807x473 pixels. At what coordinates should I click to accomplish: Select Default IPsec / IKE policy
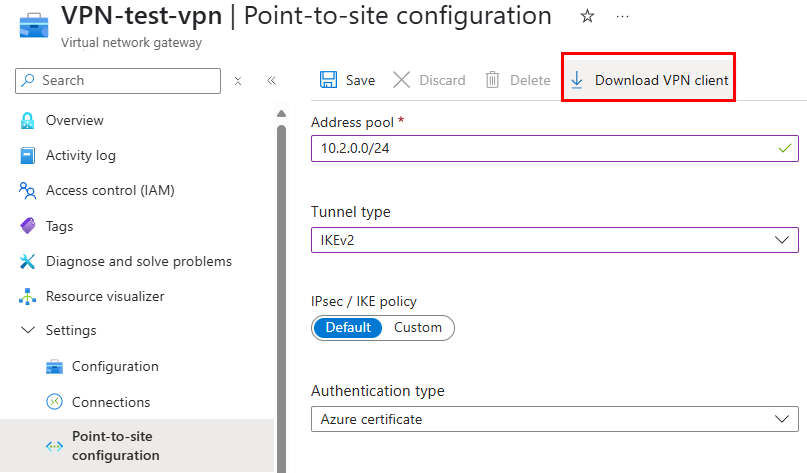[347, 328]
